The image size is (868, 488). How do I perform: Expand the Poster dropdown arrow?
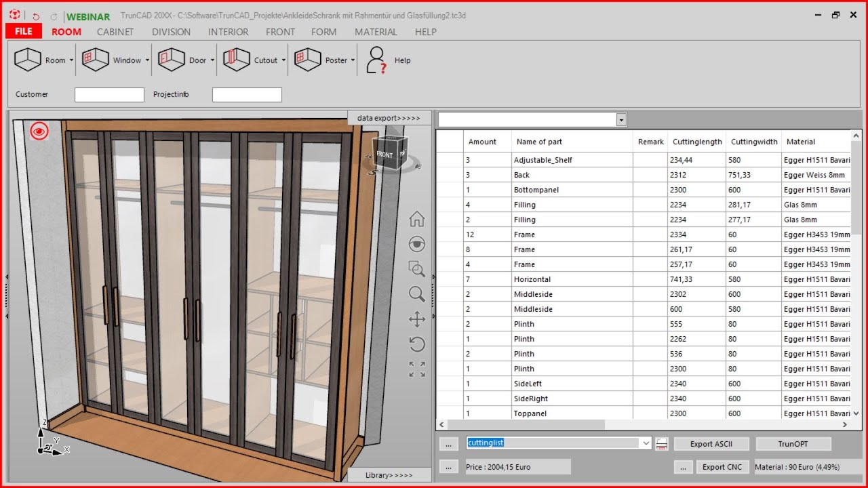[353, 60]
